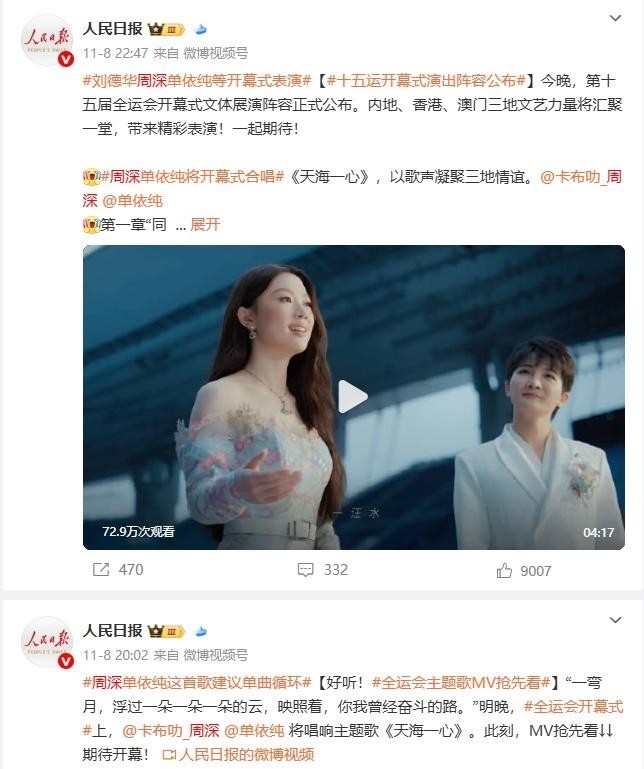The height and width of the screenshot is (769, 644).
Task: Open mention @单依纯 in first post
Action: pyautogui.click(x=132, y=201)
